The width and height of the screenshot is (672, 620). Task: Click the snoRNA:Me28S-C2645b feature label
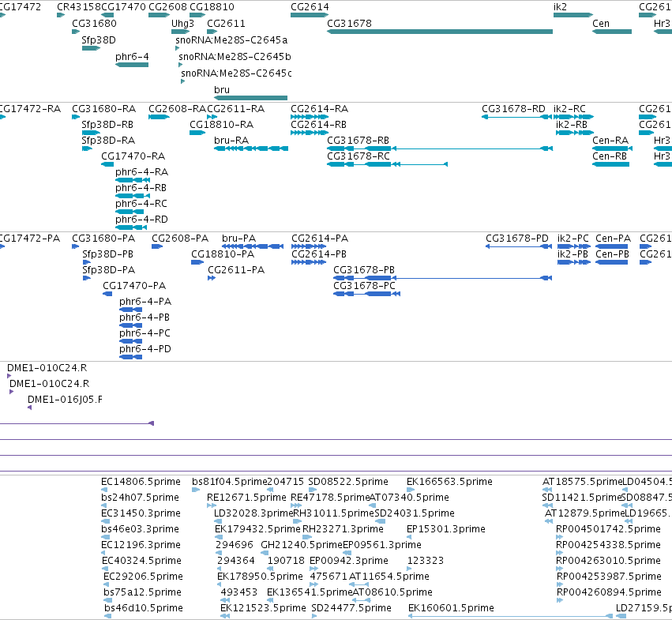(235, 57)
